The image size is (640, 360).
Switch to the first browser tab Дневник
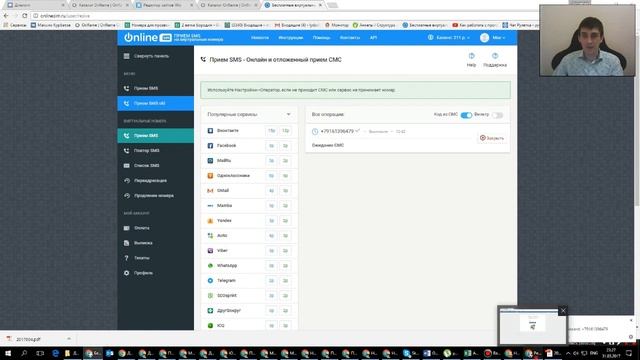click(35, 5)
